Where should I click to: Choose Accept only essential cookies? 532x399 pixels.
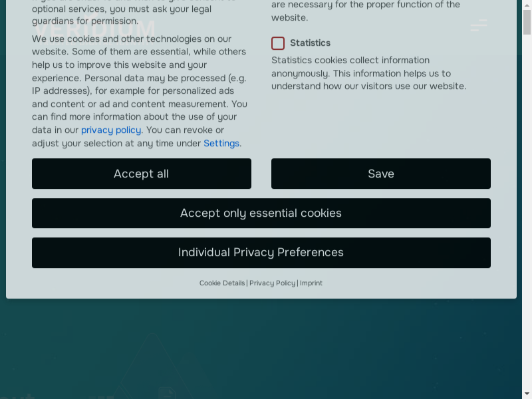(x=261, y=213)
